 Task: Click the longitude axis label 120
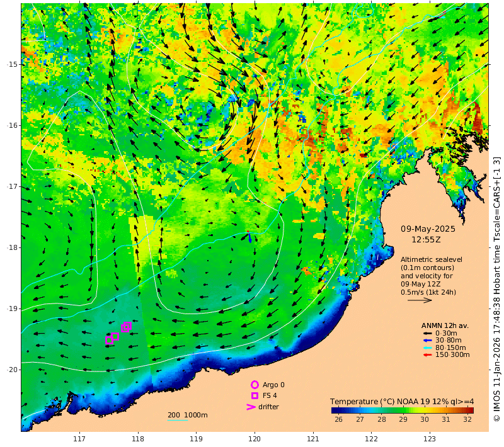255,439
